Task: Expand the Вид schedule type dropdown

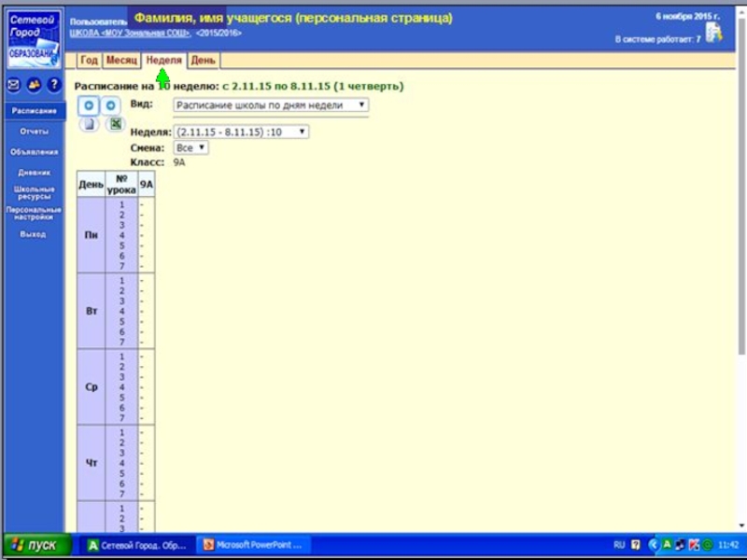Action: [x=271, y=105]
